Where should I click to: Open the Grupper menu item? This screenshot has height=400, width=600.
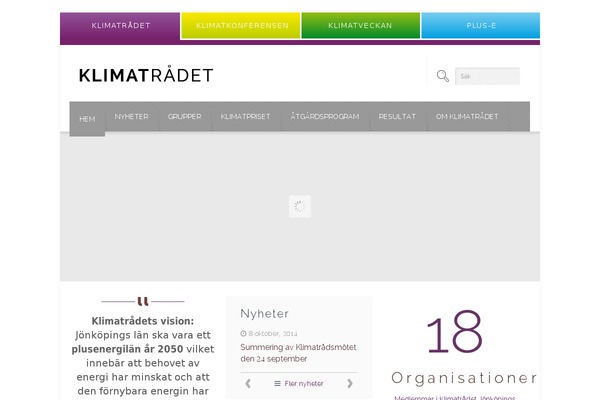(x=184, y=116)
